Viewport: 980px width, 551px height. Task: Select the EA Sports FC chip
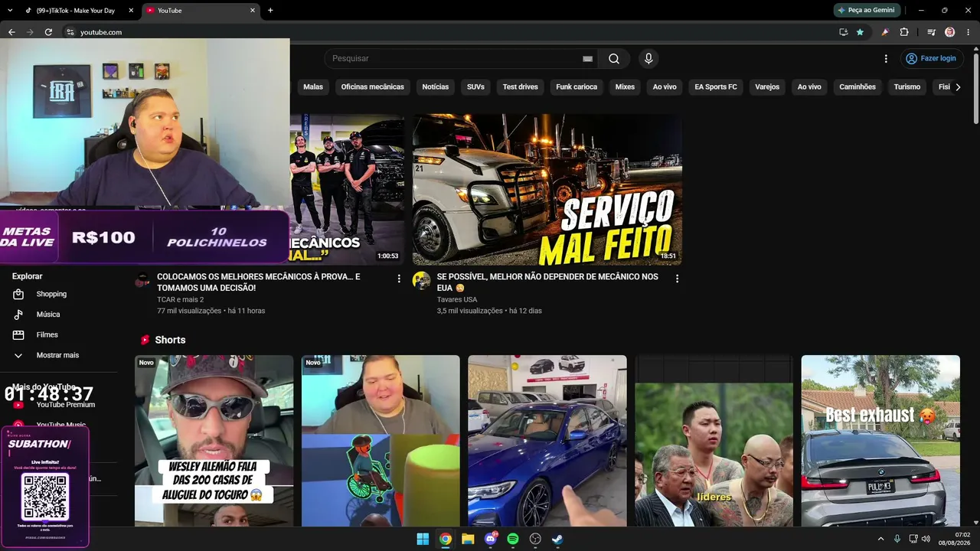pyautogui.click(x=716, y=87)
